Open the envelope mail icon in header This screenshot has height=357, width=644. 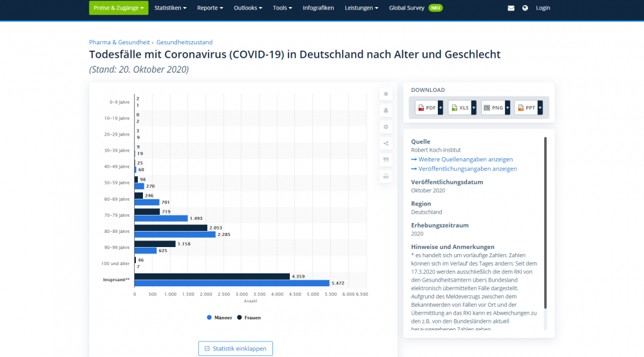[511, 8]
